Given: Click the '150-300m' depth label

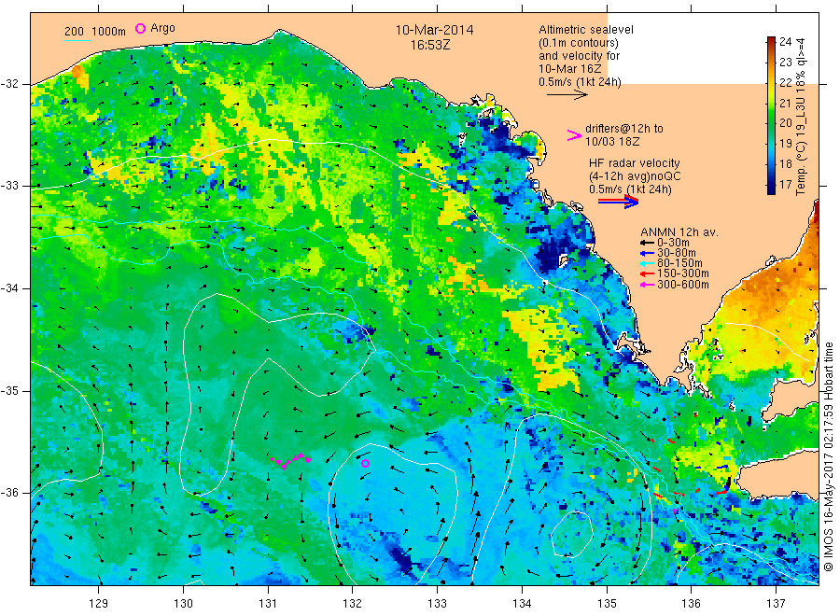Looking at the screenshot, I should click(683, 274).
